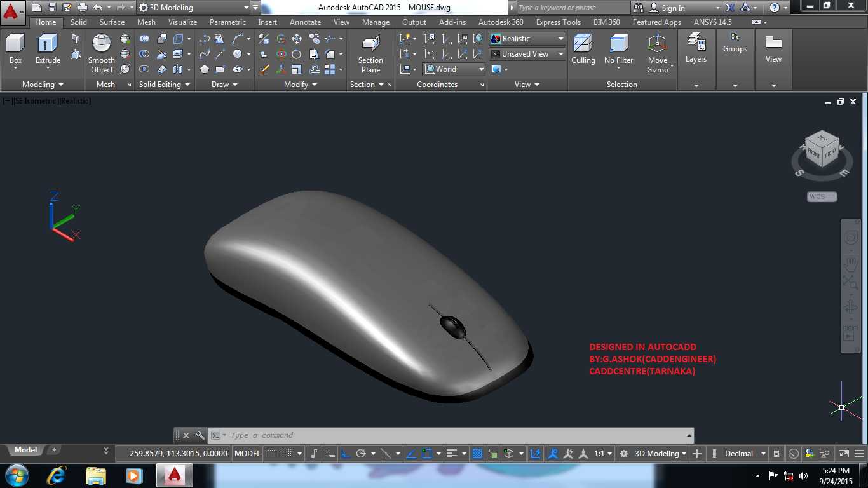Viewport: 868px width, 488px height.
Task: Insert a Section Plane
Action: point(370,54)
